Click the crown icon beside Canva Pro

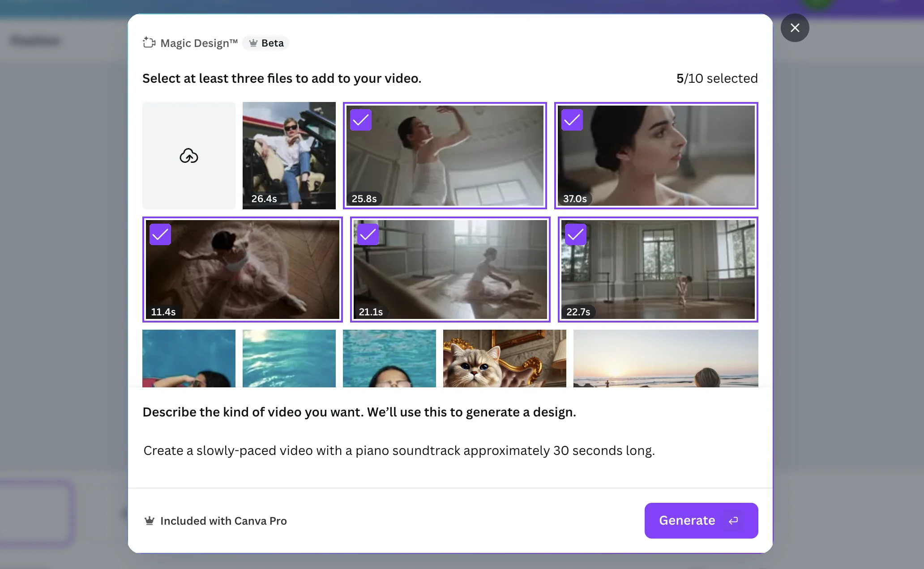[x=150, y=521]
